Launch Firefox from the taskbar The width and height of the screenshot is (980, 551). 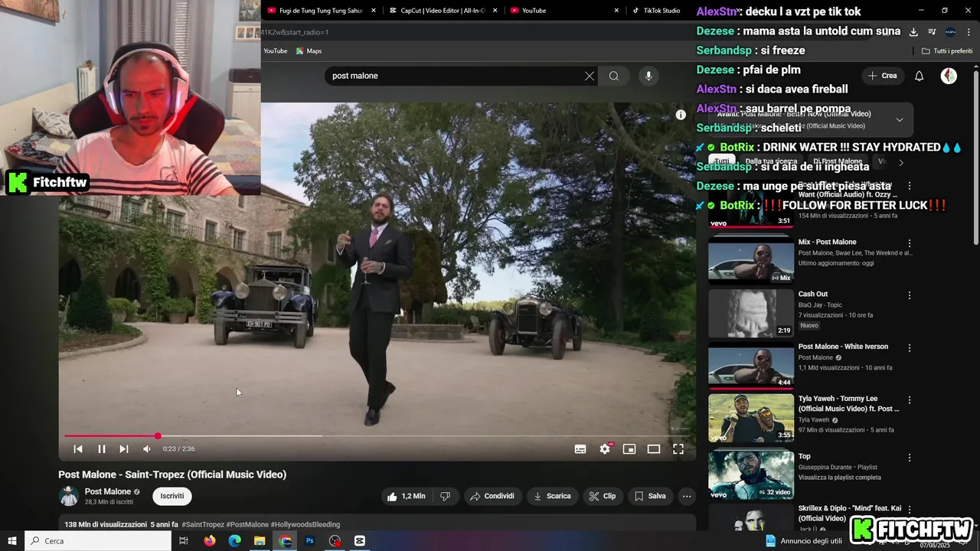(210, 541)
